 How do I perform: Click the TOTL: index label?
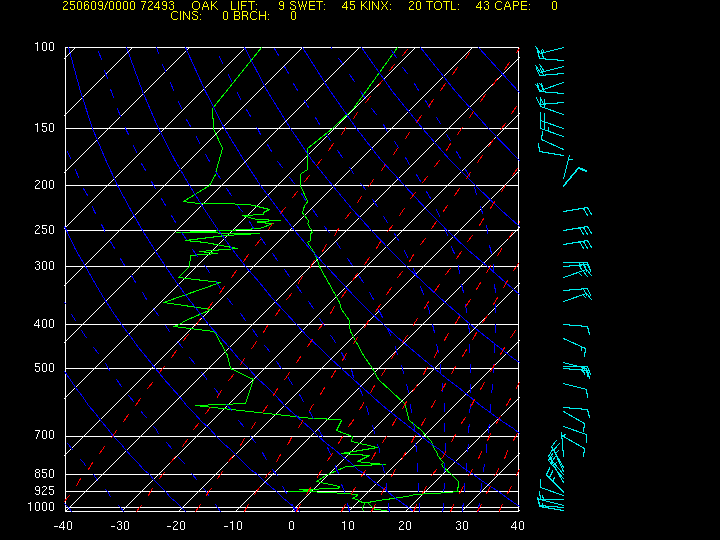tap(443, 6)
